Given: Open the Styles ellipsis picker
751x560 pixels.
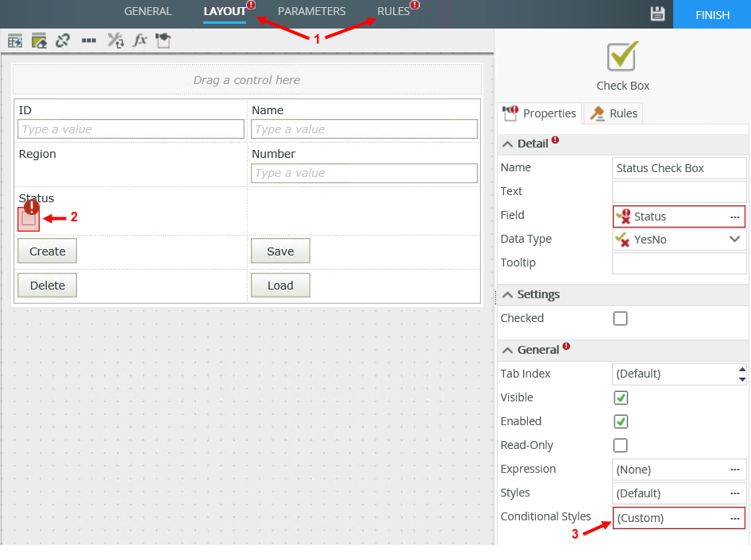Looking at the screenshot, I should tap(734, 493).
